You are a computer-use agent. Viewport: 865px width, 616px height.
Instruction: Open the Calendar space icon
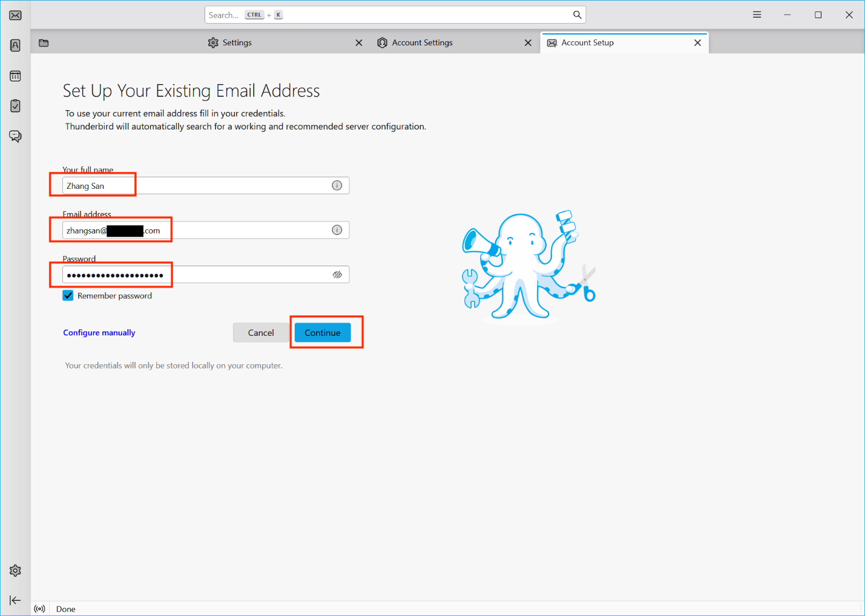(x=15, y=76)
